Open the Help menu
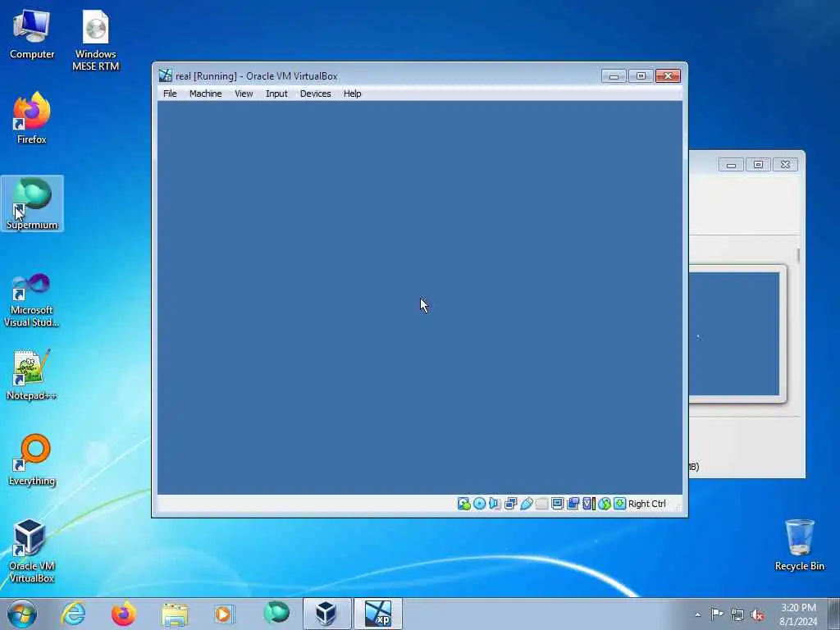This screenshot has width=840, height=630. coord(353,94)
